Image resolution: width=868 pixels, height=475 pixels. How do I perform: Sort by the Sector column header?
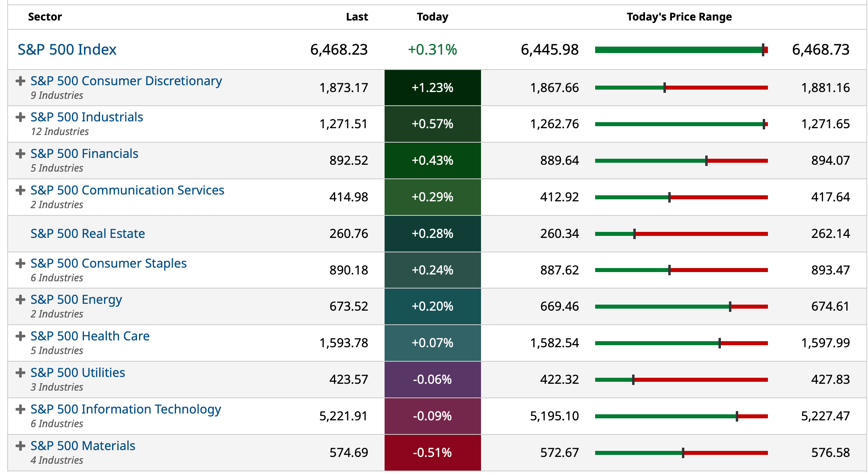(x=45, y=17)
